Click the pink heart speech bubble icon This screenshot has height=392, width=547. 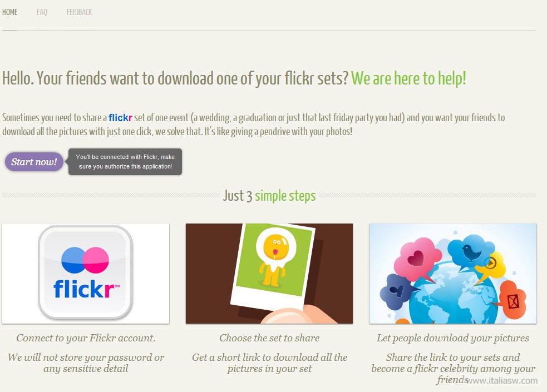417,259
